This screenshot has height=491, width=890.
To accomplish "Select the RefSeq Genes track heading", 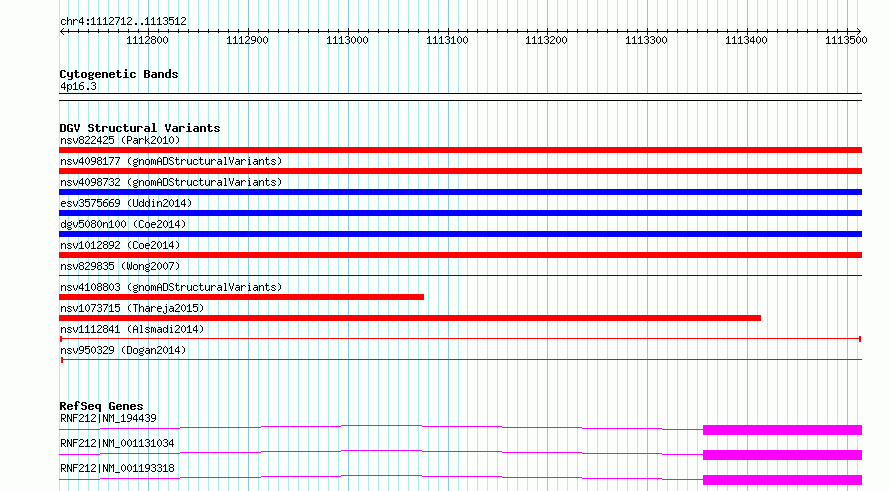I will (x=101, y=406).
